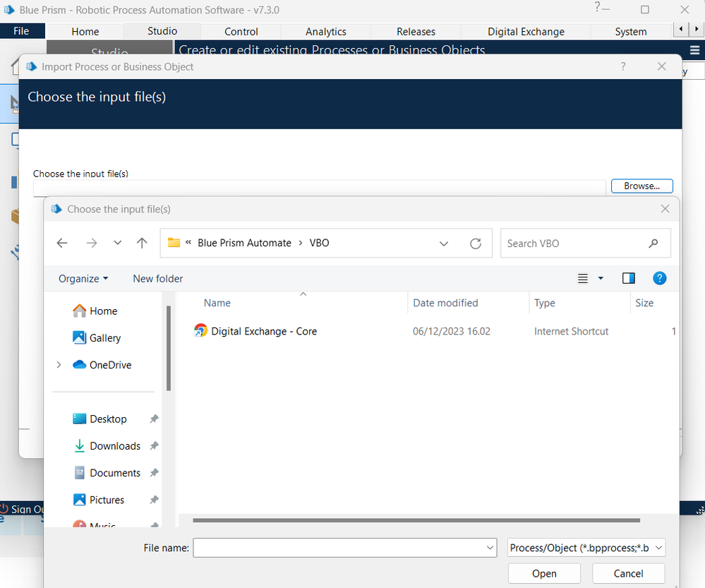Screen dimensions: 705x588
Task: Click the Open button
Action: 544,573
